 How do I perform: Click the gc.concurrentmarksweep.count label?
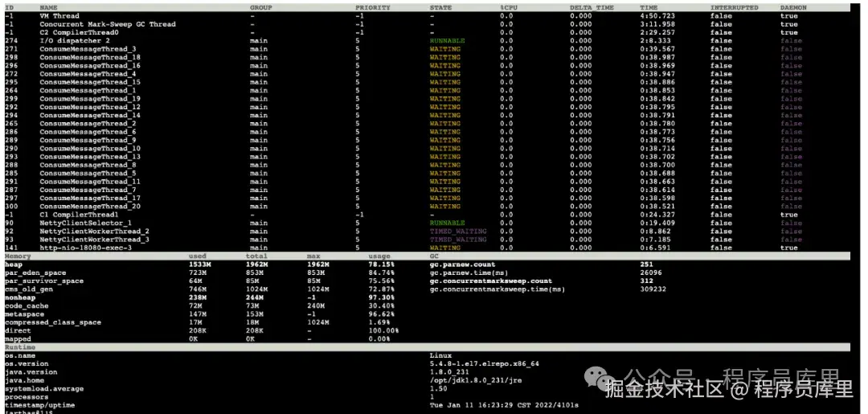(491, 281)
